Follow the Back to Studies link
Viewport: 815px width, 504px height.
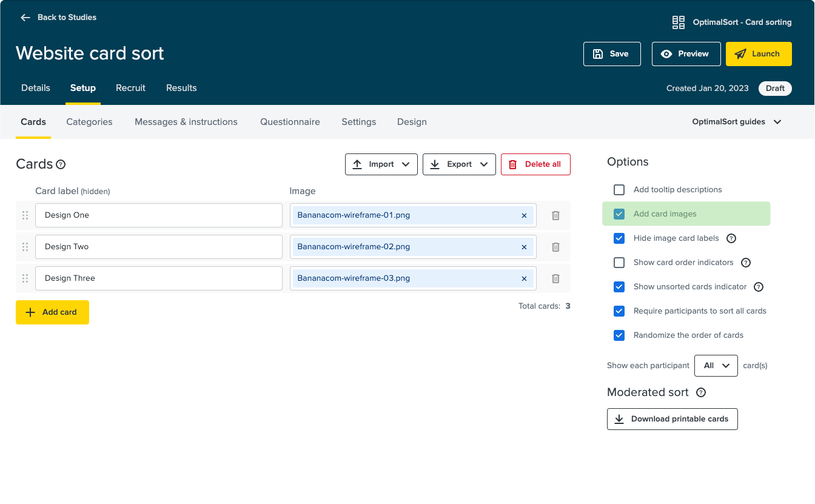pyautogui.click(x=67, y=18)
